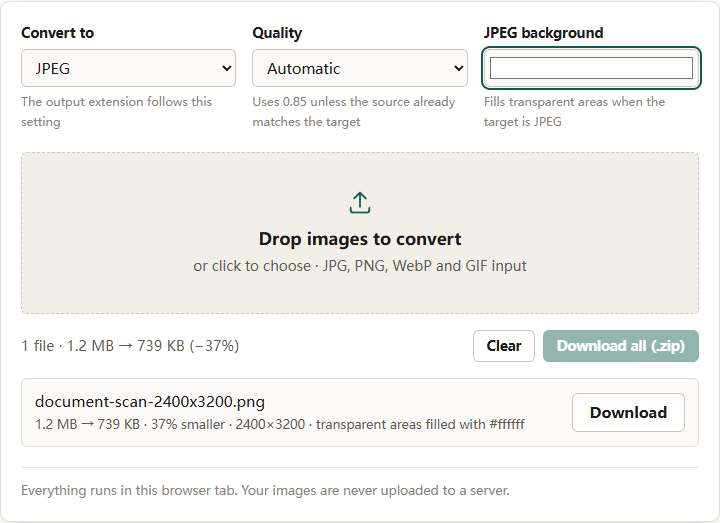Open the Convert to format dropdown
Image resolution: width=720 pixels, height=523 pixels.
coord(129,68)
